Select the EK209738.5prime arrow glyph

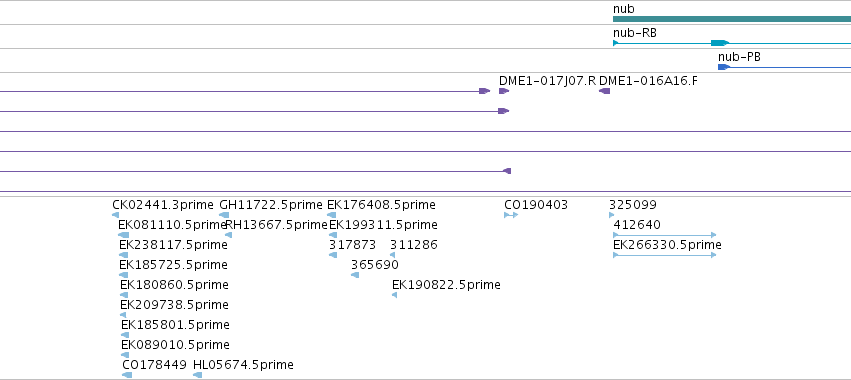click(x=123, y=315)
